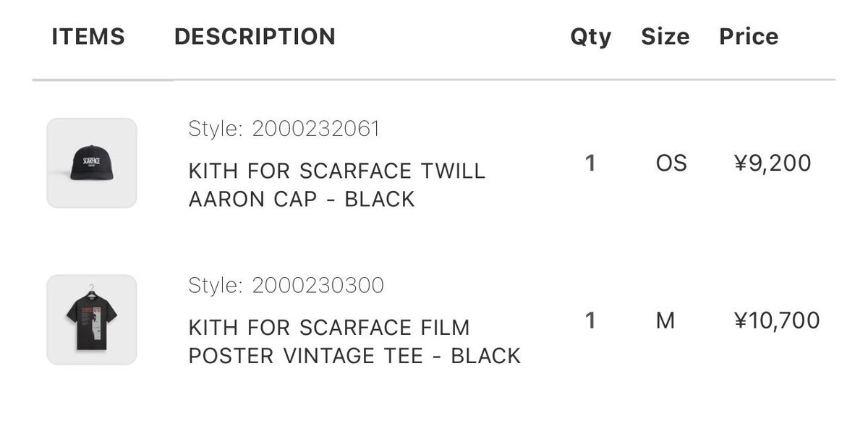The height and width of the screenshot is (421, 868).
Task: Select the DESCRIPTION column header
Action: pos(255,37)
